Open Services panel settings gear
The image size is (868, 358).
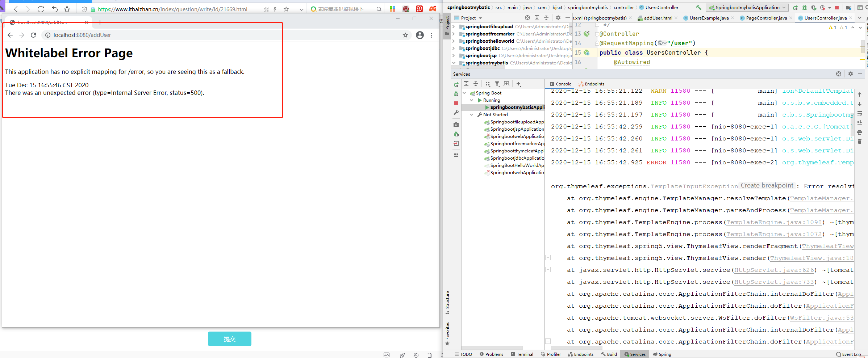coord(851,74)
